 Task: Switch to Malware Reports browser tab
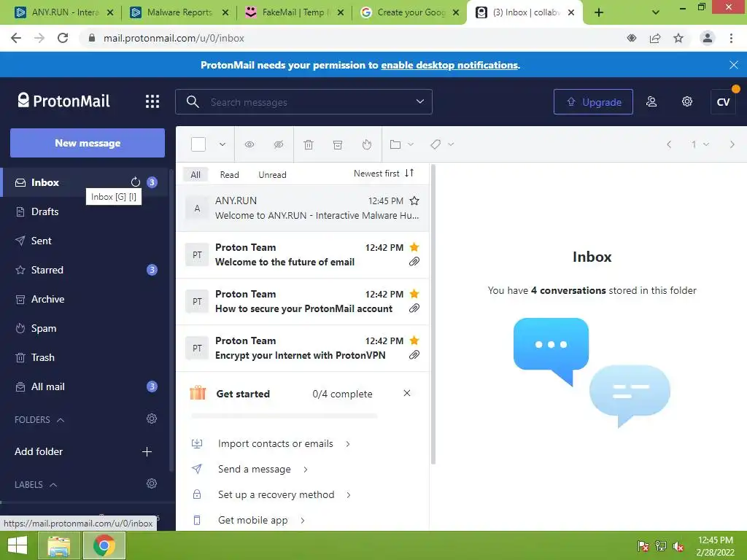tap(178, 12)
